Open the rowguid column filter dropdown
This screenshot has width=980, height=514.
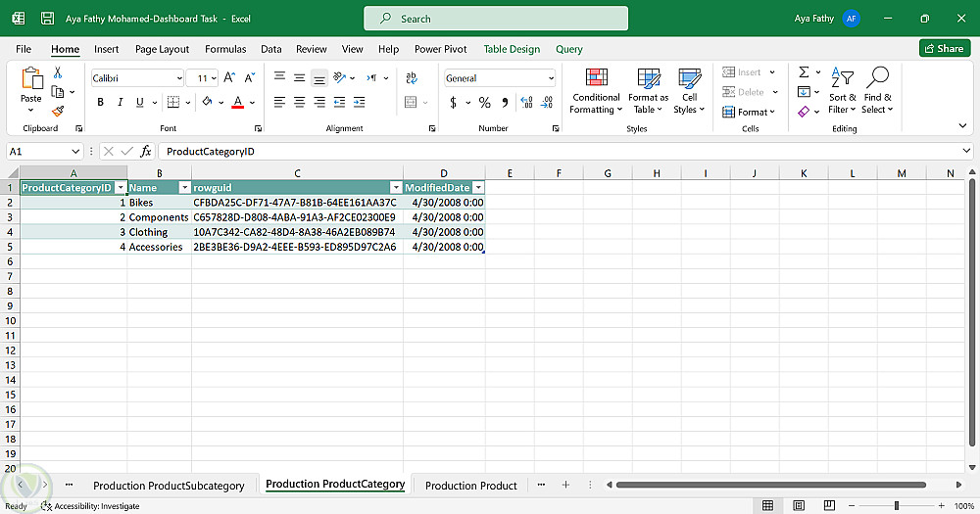point(396,187)
